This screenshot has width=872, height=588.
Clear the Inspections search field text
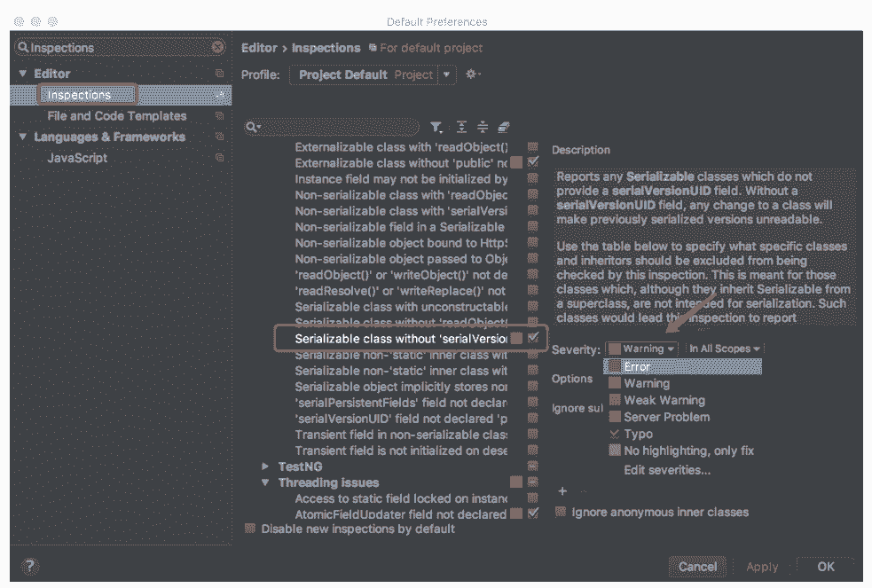(x=217, y=48)
